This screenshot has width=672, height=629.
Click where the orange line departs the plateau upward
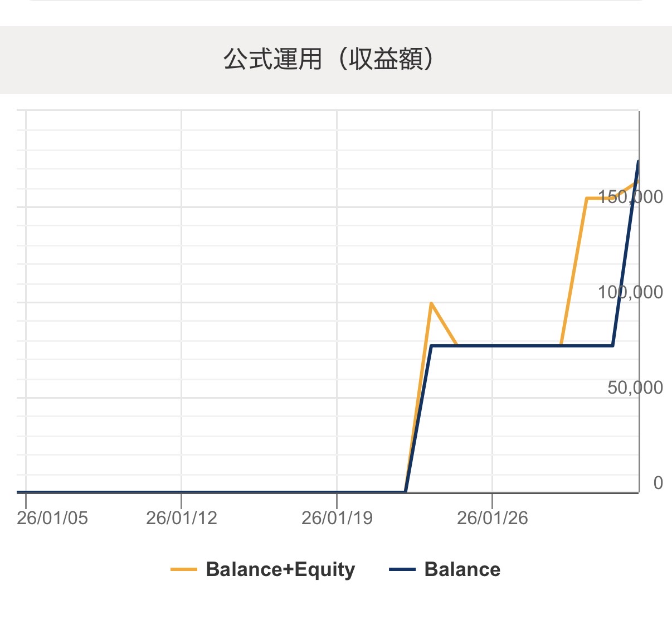coord(561,346)
